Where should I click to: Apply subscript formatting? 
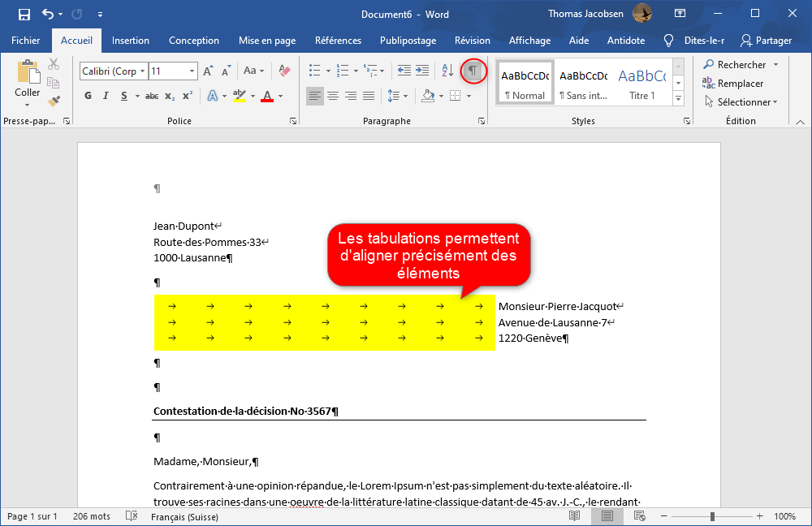tap(170, 96)
